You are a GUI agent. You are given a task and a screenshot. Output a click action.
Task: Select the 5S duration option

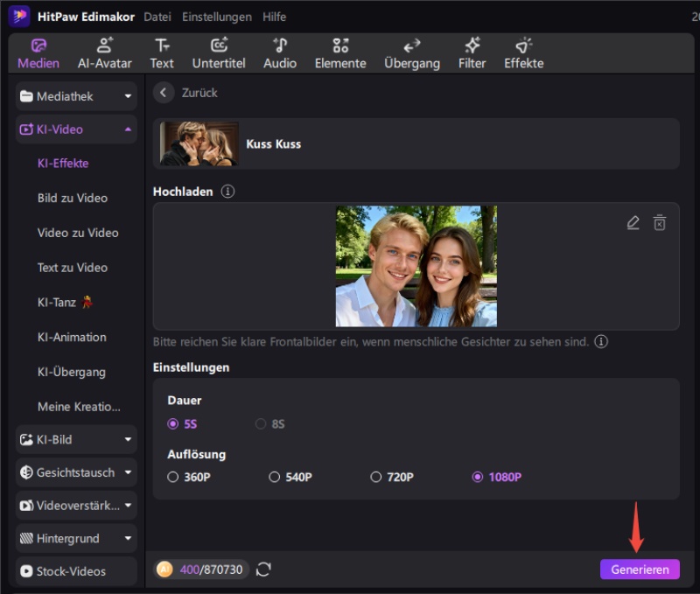(173, 424)
